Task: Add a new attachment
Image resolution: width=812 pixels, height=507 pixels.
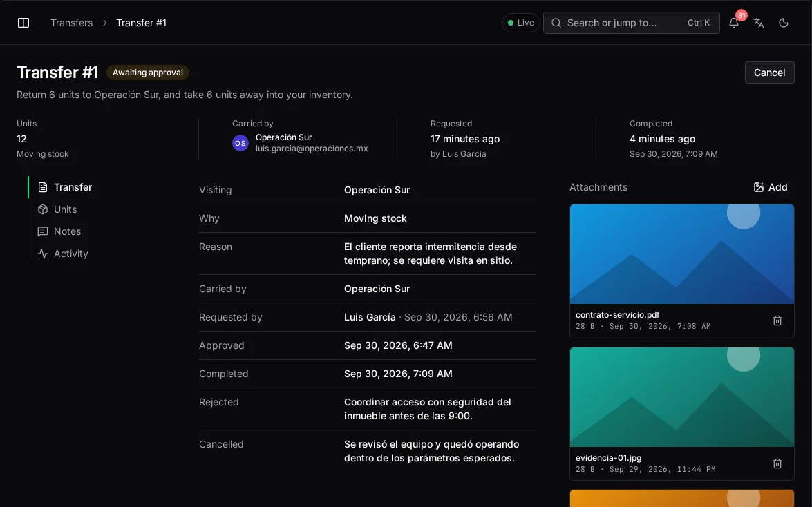Action: 771,187
